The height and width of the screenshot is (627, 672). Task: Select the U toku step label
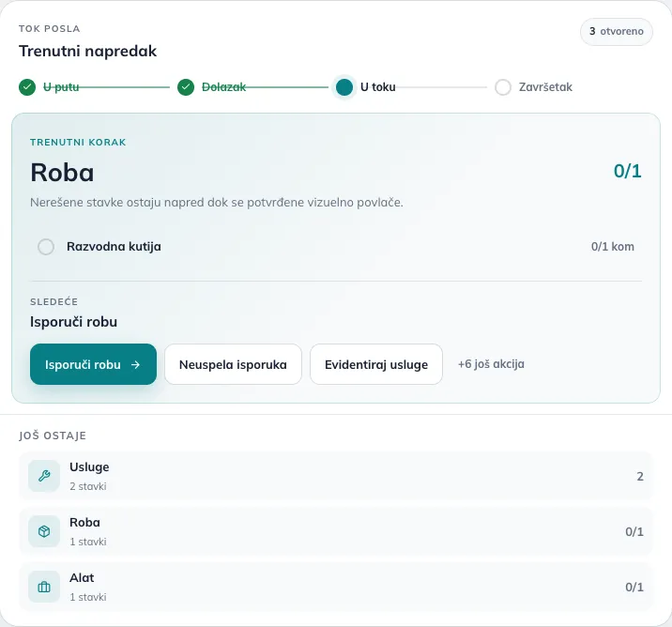click(377, 87)
